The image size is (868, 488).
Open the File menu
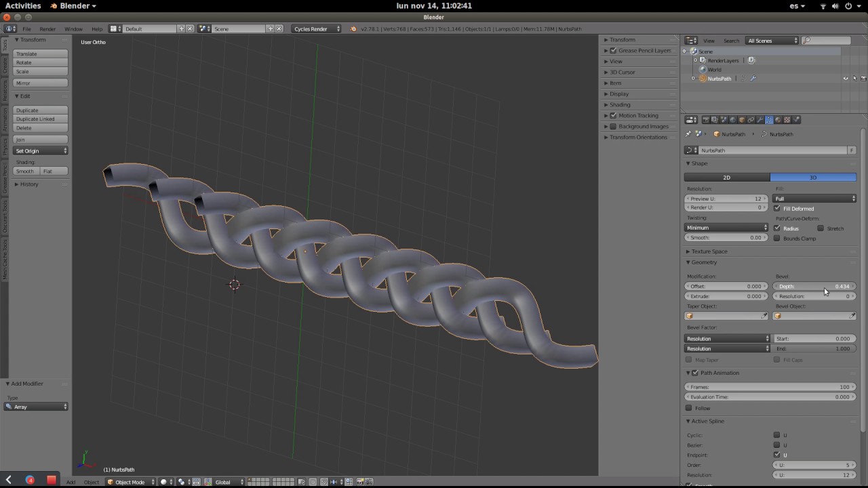point(26,29)
